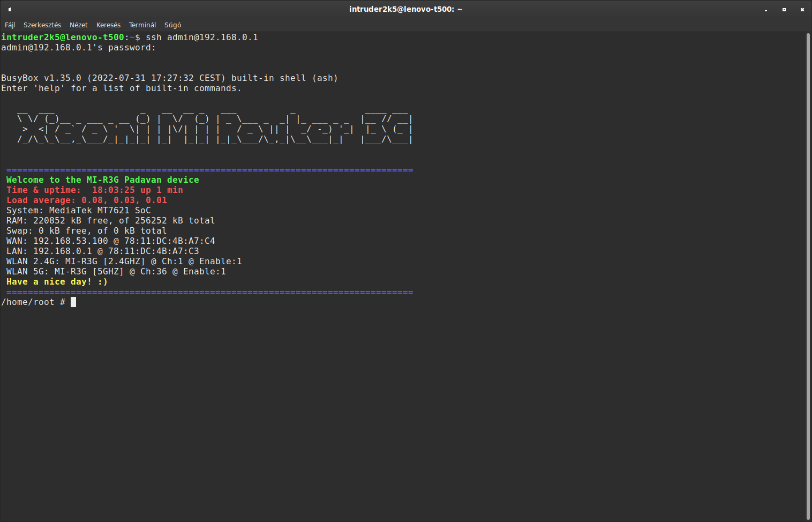Image resolution: width=812 pixels, height=522 pixels.
Task: Click the 'admin@192.168.0.1's password:' line
Action: coord(78,48)
